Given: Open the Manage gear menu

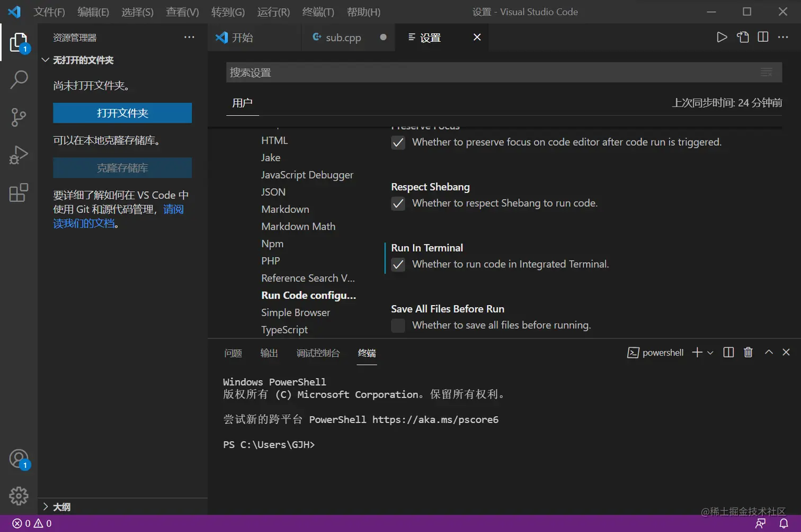Looking at the screenshot, I should pyautogui.click(x=19, y=496).
